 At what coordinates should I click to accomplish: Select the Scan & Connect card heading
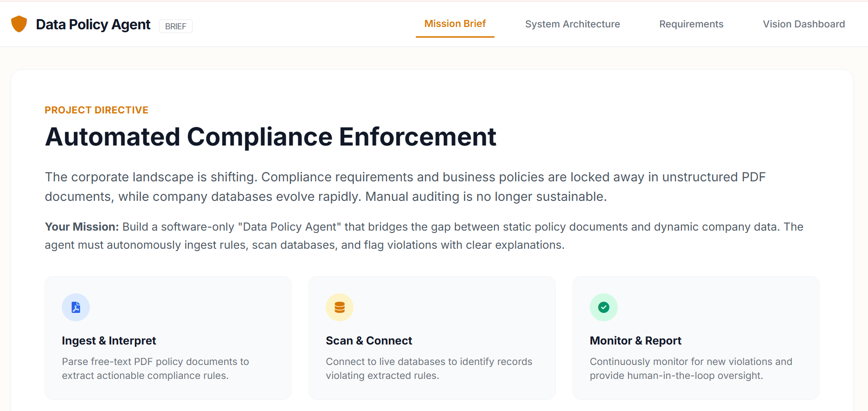(x=369, y=341)
